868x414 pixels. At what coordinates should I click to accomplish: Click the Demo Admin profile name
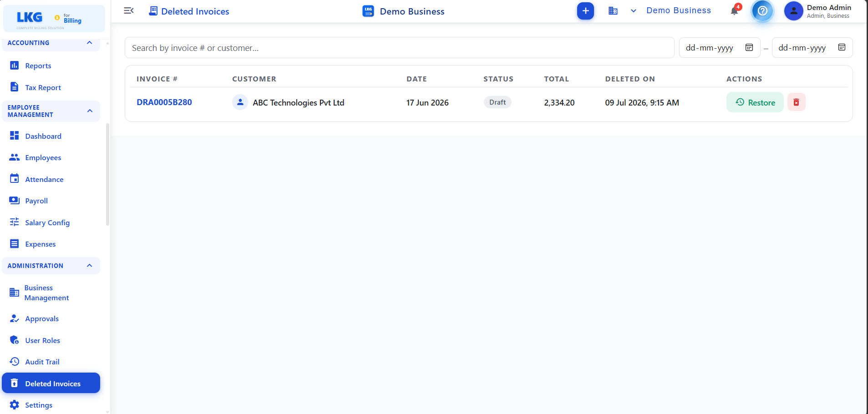click(829, 7)
